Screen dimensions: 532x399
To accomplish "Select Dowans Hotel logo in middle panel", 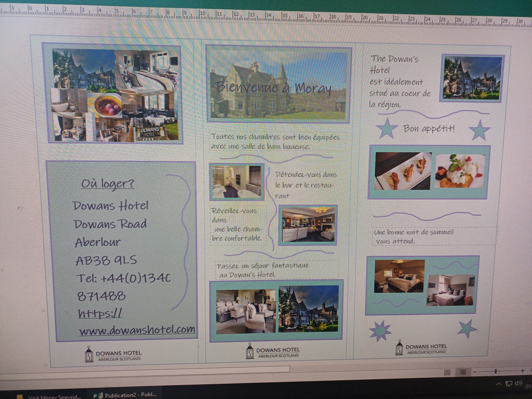I will pyautogui.click(x=273, y=351).
